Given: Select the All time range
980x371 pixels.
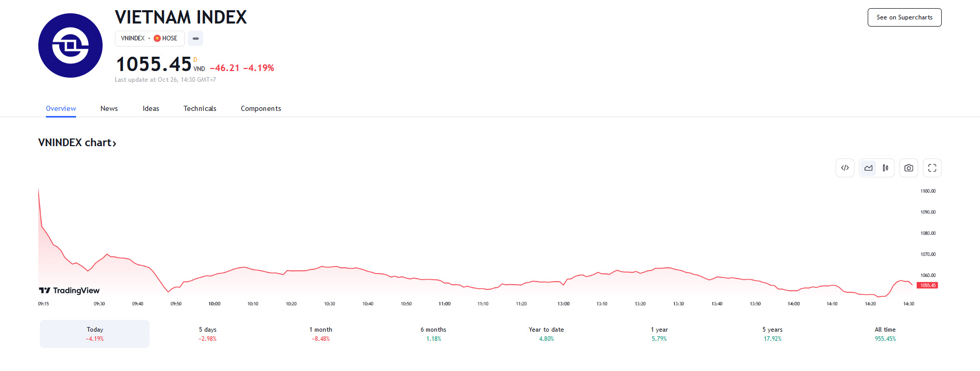Looking at the screenshot, I should pos(885,334).
